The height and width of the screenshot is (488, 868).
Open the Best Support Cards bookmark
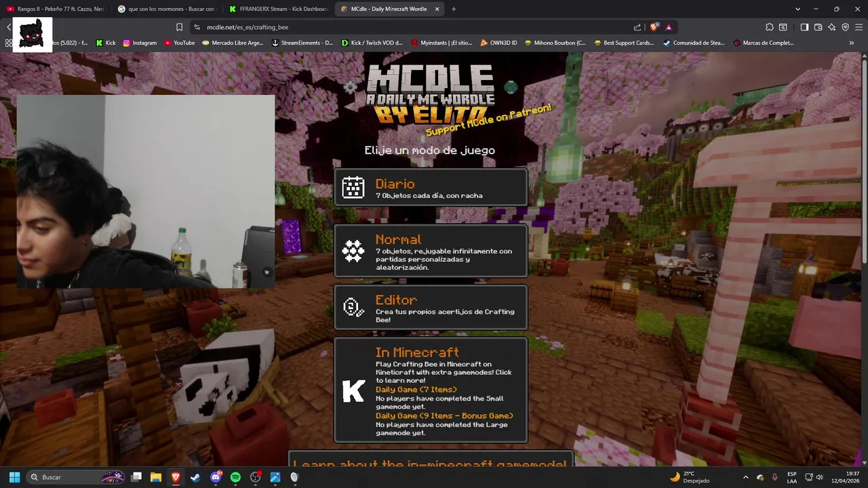pyautogui.click(x=624, y=43)
